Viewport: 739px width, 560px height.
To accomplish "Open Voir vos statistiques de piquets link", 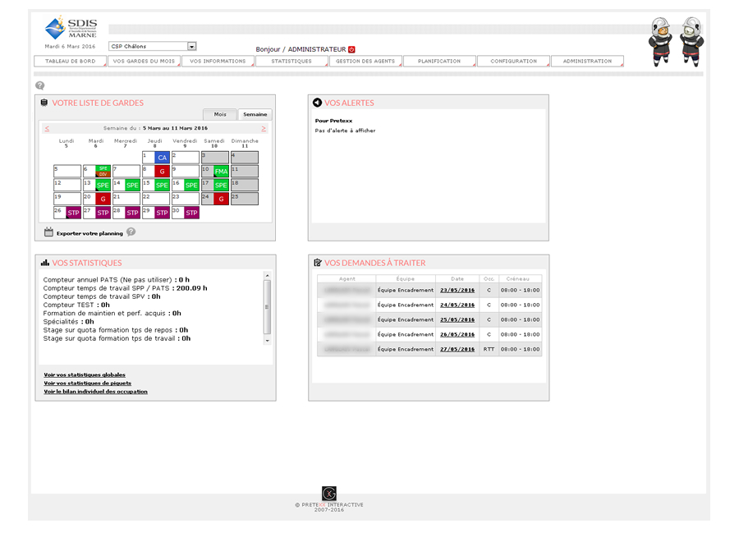I will pos(88,383).
